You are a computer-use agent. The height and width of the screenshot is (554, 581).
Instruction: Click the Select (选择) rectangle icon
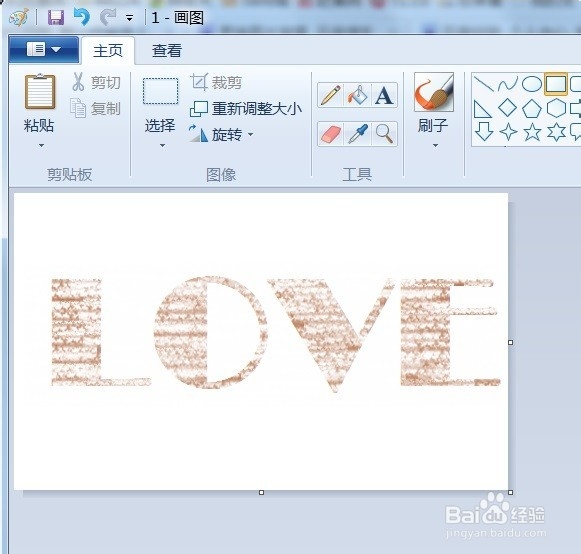tap(160, 91)
